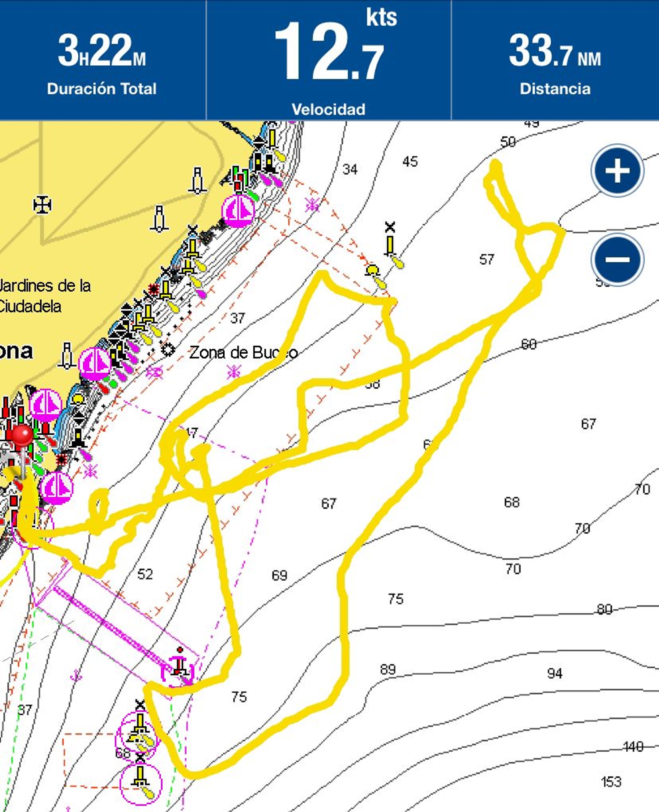This screenshot has height=812, width=659.
Task: Select the northern tip of the yellow track
Action: (495, 164)
